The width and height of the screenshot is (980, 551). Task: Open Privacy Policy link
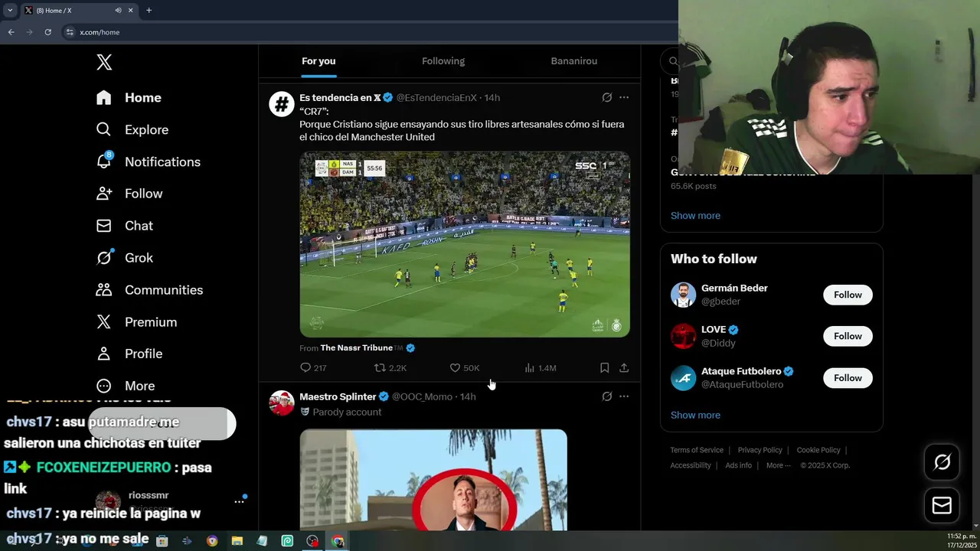(759, 450)
